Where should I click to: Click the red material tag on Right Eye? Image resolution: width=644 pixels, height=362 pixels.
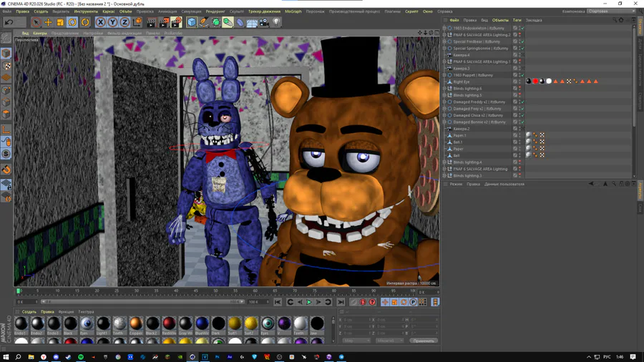pos(535,82)
